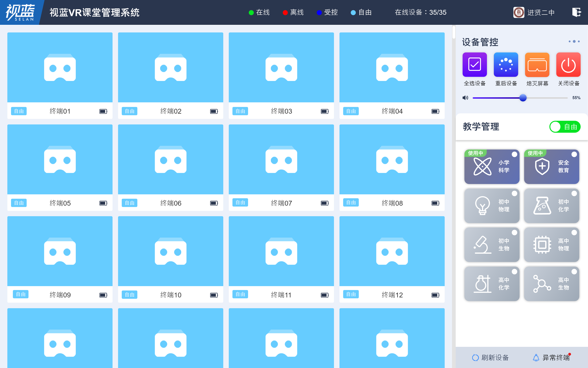This screenshot has height=368, width=588.
Task: Click the 在线设备：35/35 counter
Action: [x=421, y=12]
